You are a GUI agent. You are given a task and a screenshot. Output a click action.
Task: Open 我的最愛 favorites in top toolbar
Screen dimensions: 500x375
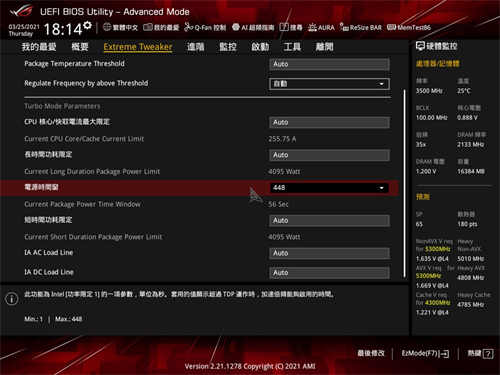(161, 27)
